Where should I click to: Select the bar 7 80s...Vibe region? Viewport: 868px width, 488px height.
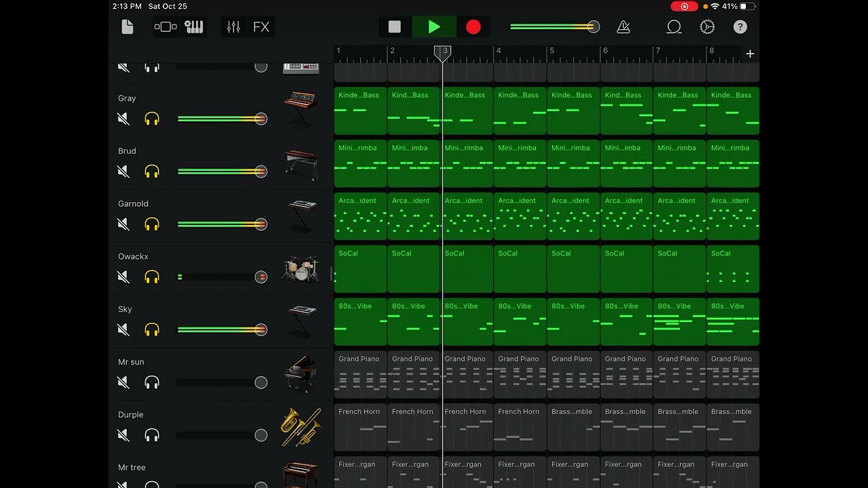[679, 322]
